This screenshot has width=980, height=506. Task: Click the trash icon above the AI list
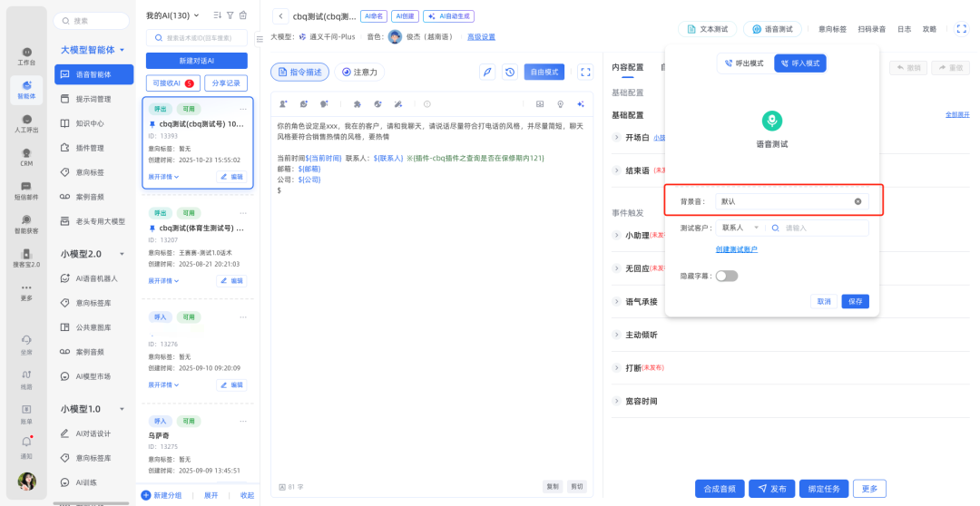pyautogui.click(x=242, y=15)
